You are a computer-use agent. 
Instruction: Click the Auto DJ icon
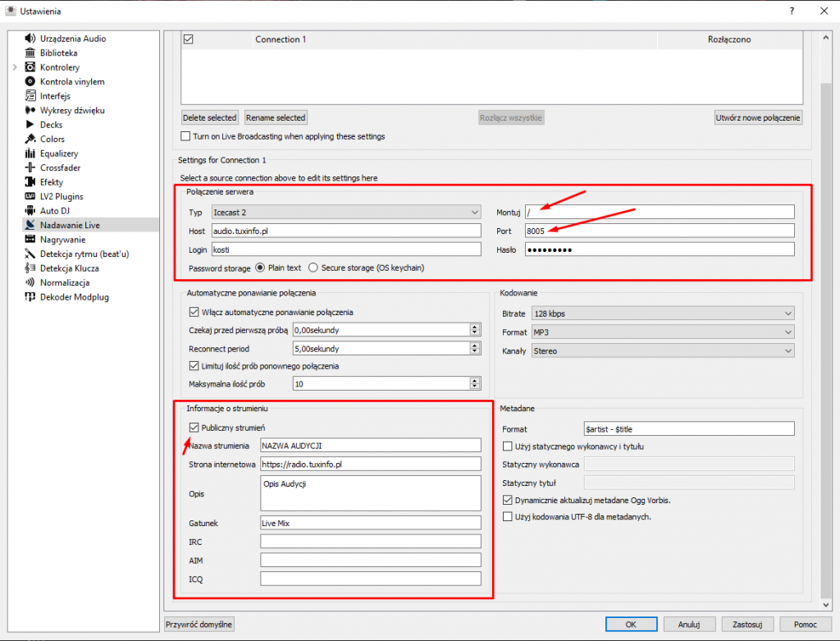point(30,211)
